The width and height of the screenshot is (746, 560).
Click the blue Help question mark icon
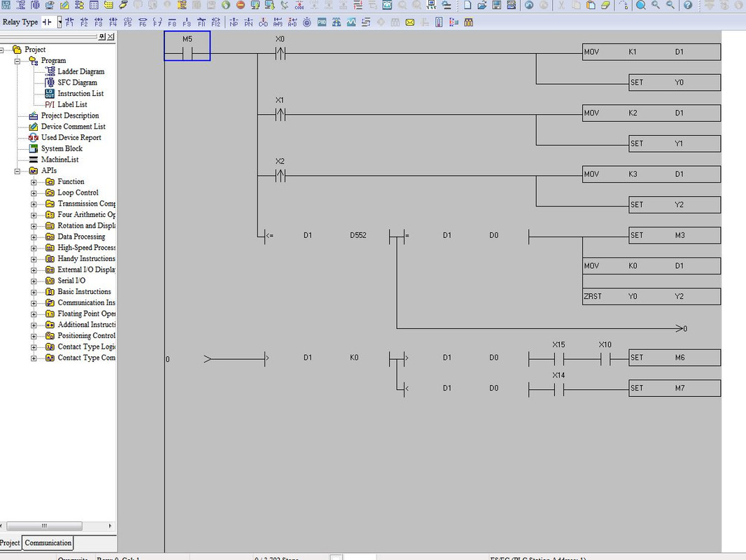687,5
